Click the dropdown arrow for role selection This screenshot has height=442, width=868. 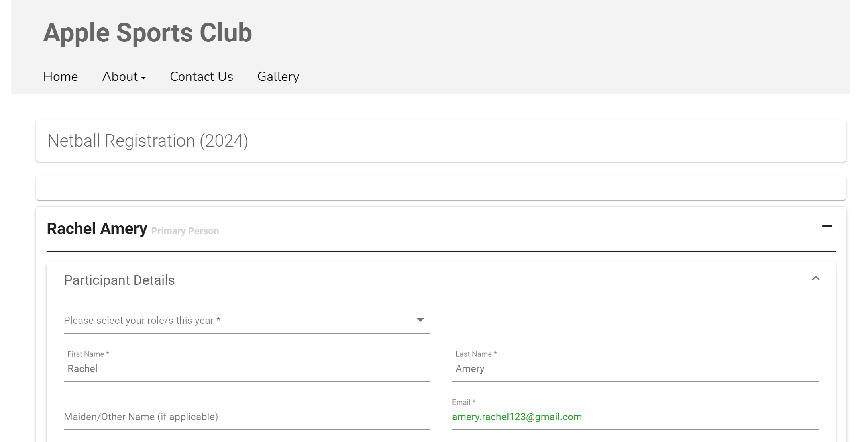[420, 320]
